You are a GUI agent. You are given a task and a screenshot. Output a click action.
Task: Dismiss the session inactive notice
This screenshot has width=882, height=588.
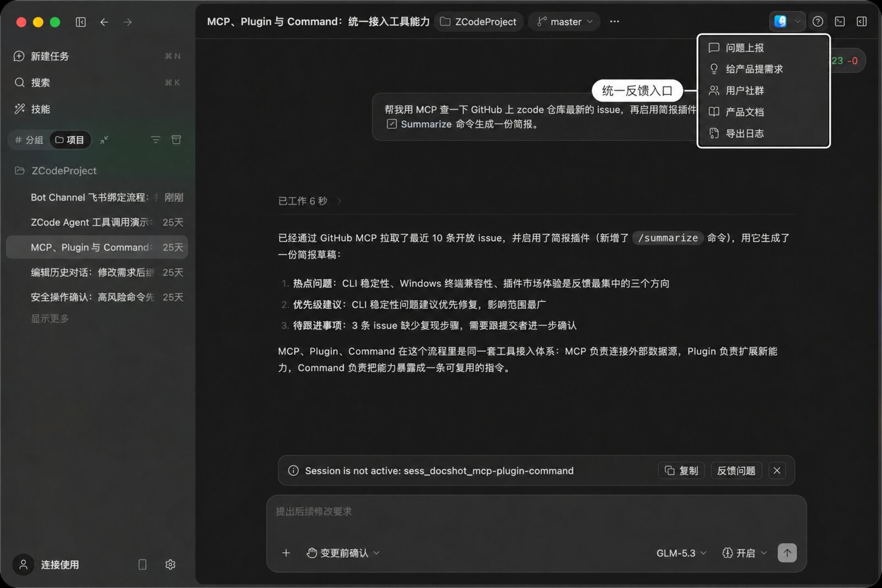(777, 471)
